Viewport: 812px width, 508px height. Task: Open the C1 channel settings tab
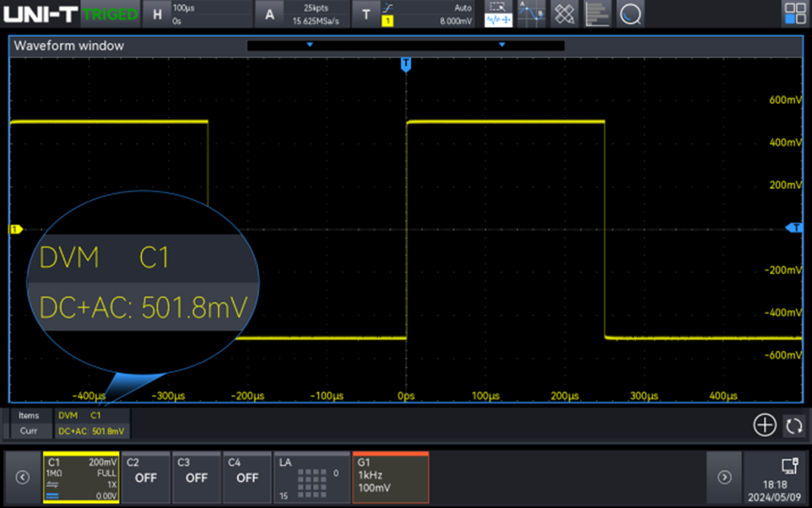81,477
